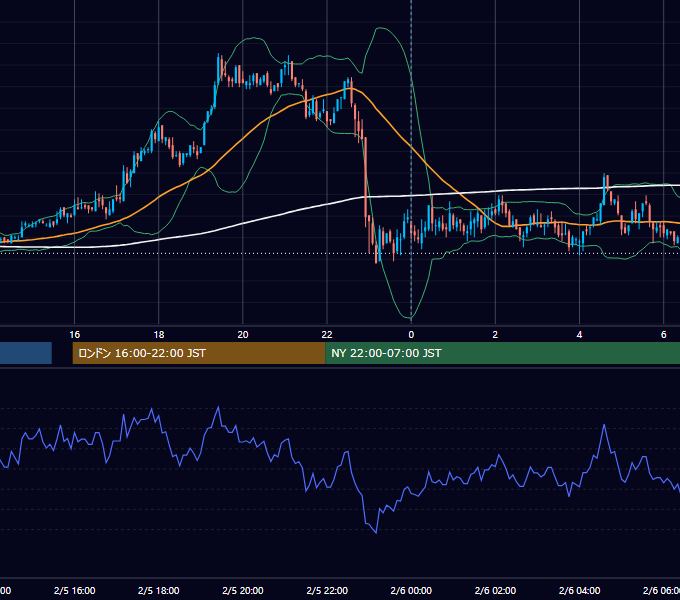Screen dimensions: 680x600
Task: Select the NY 22:00-07:00 JST session bar
Action: pos(502,353)
